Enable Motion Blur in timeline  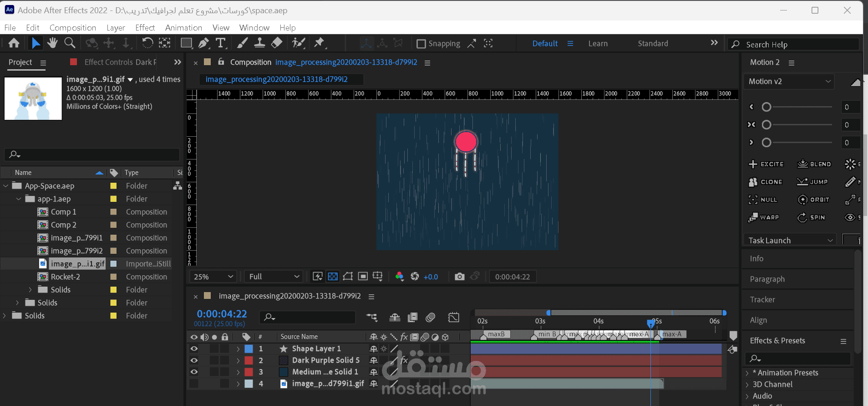[x=431, y=317]
